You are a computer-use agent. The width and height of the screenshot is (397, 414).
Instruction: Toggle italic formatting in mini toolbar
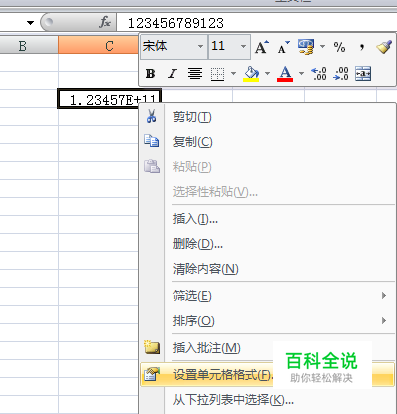(x=172, y=73)
